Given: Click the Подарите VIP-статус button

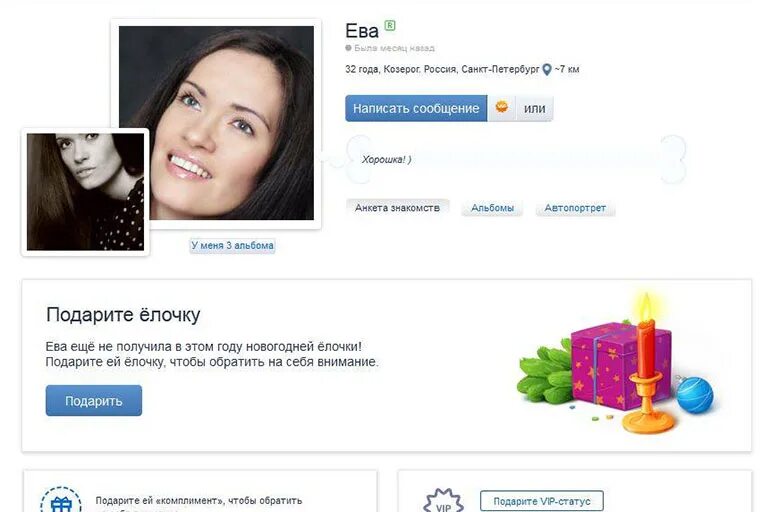Looking at the screenshot, I should (542, 501).
